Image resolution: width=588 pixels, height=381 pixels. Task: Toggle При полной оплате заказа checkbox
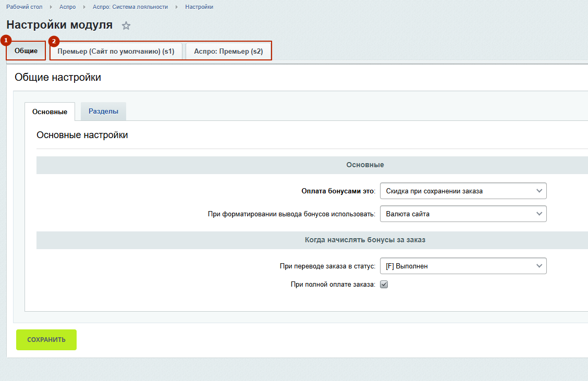click(x=384, y=285)
